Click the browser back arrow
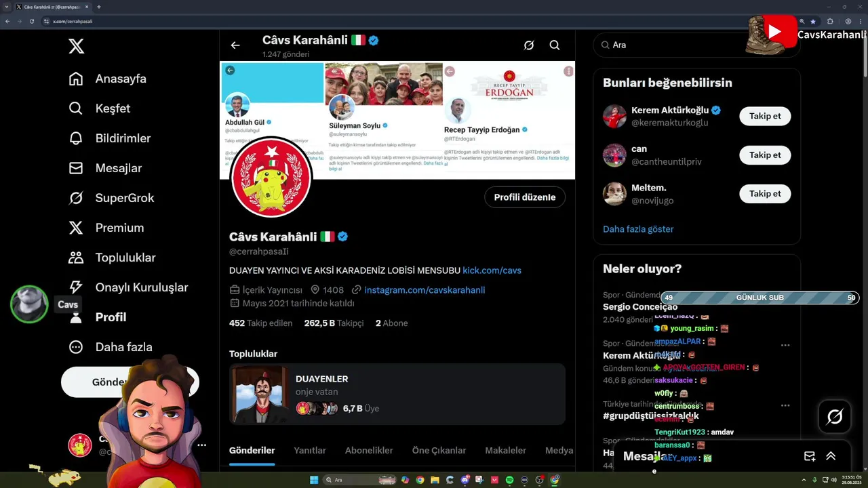 [x=7, y=21]
